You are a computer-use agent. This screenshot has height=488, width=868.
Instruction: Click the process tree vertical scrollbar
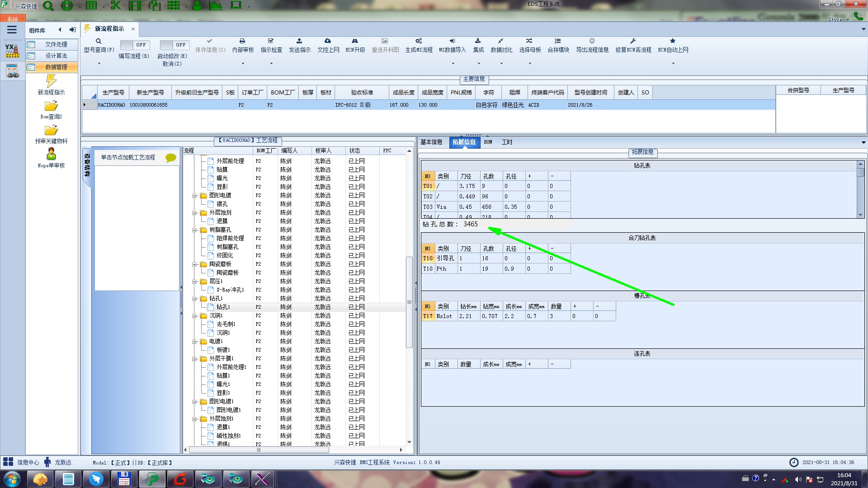coord(409,302)
